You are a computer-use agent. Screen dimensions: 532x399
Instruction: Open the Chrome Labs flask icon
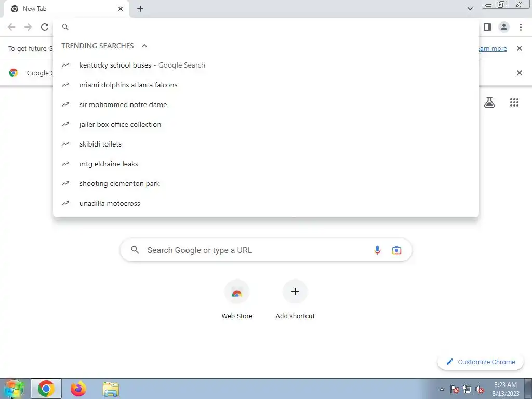(489, 102)
